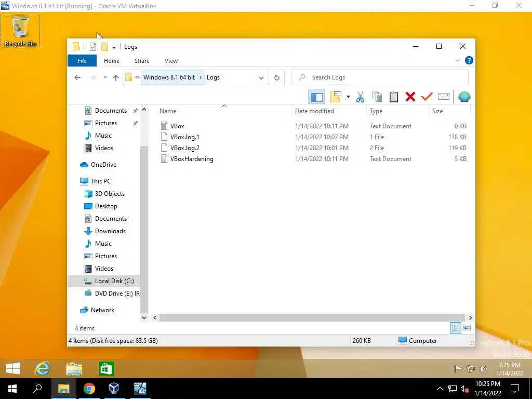The image size is (532, 399).
Task: Open address bar history dropdown
Action: point(261,78)
